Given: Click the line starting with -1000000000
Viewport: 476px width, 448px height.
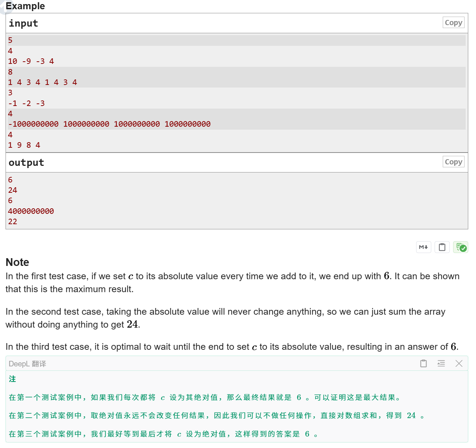Looking at the screenshot, I should point(109,124).
